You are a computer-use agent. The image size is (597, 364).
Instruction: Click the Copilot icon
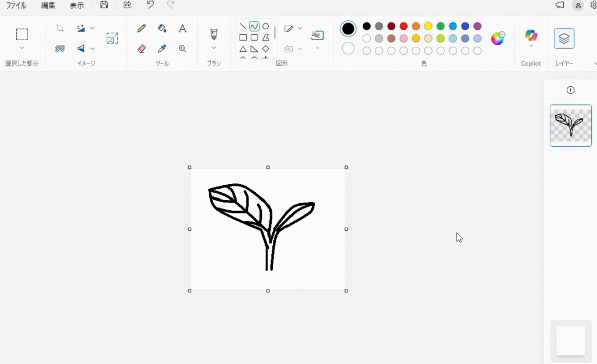pos(531,36)
